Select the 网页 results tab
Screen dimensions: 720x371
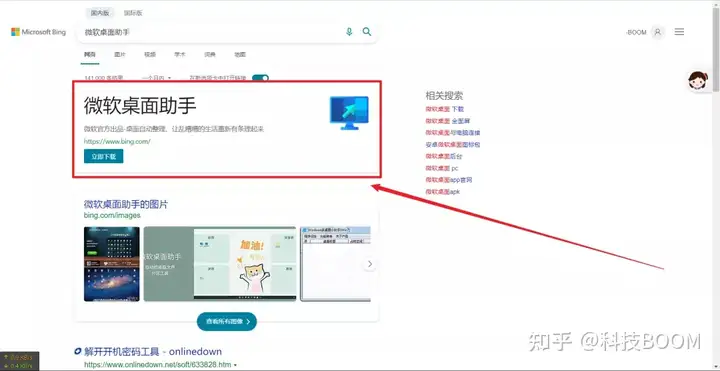tap(90, 55)
